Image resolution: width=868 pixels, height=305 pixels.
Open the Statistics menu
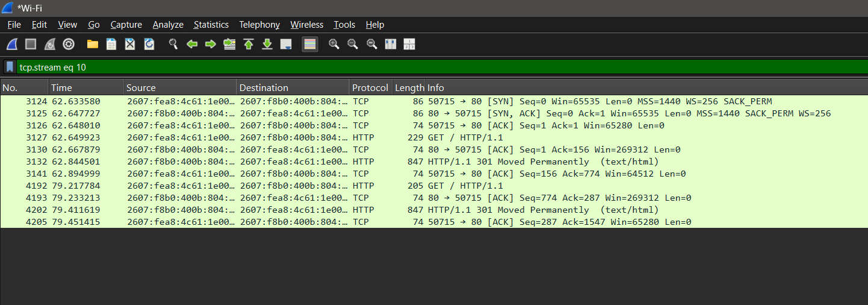pyautogui.click(x=211, y=25)
